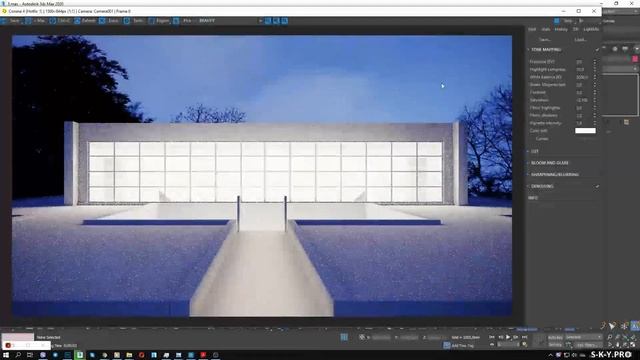
Task: Show hidden system tray icons
Action: click(550, 356)
